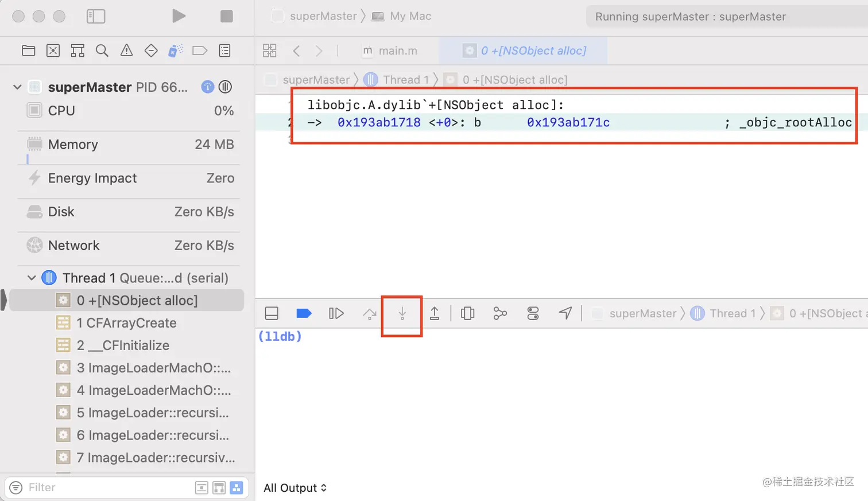Click superMaster in debug bar breadcrumb
This screenshot has width=868, height=501.
[634, 313]
